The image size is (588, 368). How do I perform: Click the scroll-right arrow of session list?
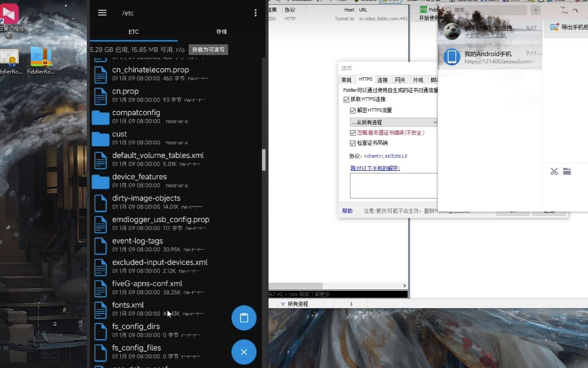[x=405, y=286]
